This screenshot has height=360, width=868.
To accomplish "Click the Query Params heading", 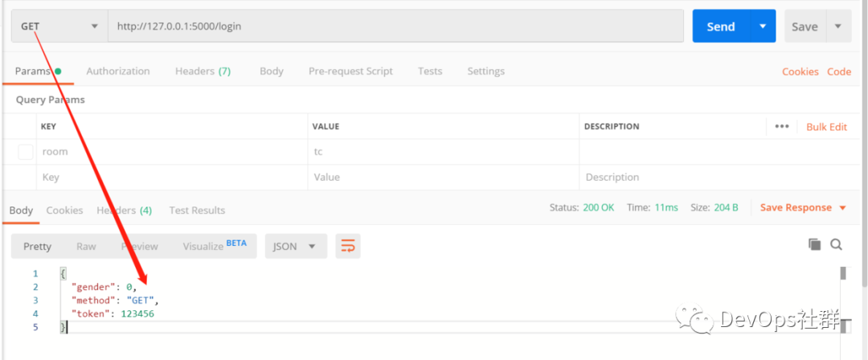I will click(51, 100).
